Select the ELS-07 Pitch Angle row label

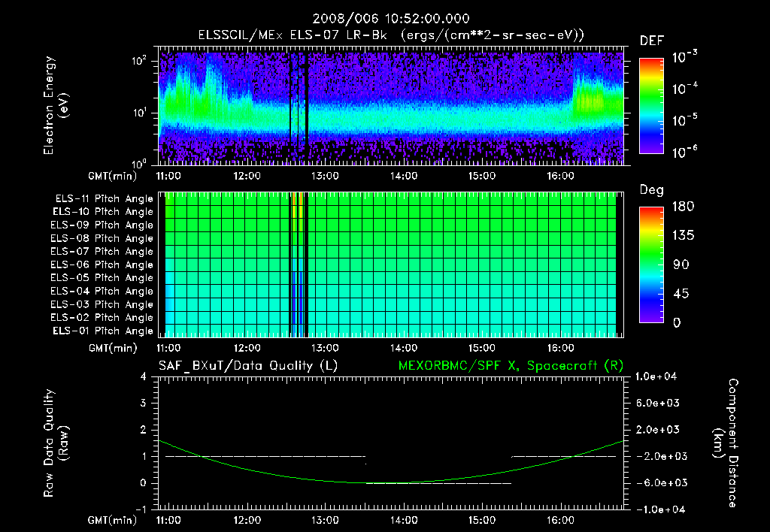click(102, 252)
